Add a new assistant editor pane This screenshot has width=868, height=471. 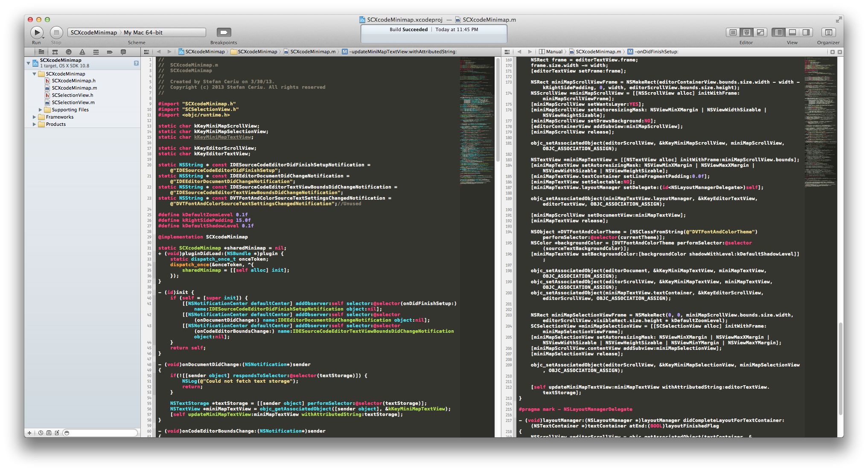(832, 52)
